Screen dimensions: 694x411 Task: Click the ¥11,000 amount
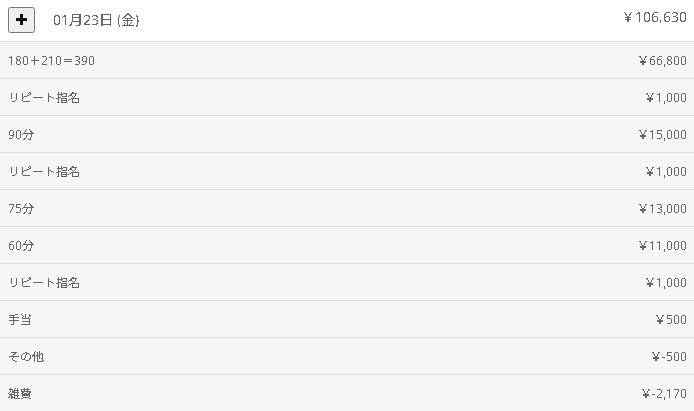tap(662, 246)
